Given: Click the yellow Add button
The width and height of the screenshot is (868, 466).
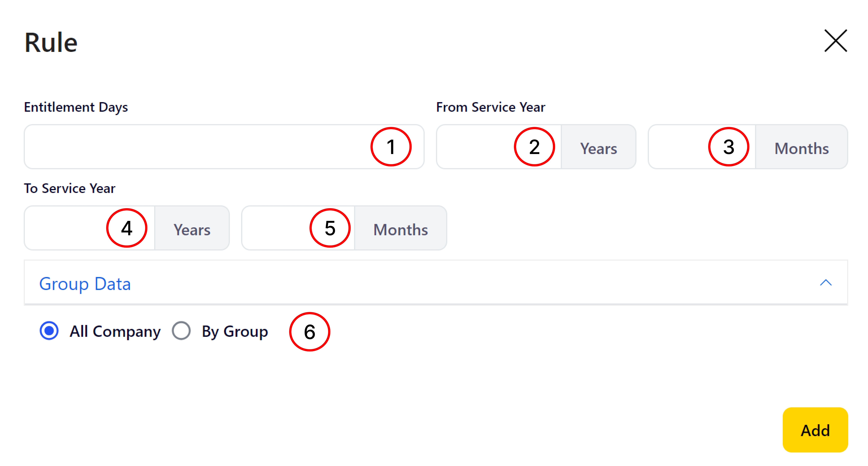Looking at the screenshot, I should [x=815, y=430].
